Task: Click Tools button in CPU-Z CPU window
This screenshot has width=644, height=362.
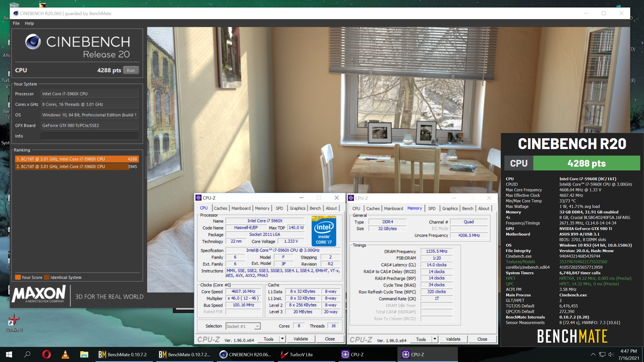Action: pos(268,339)
